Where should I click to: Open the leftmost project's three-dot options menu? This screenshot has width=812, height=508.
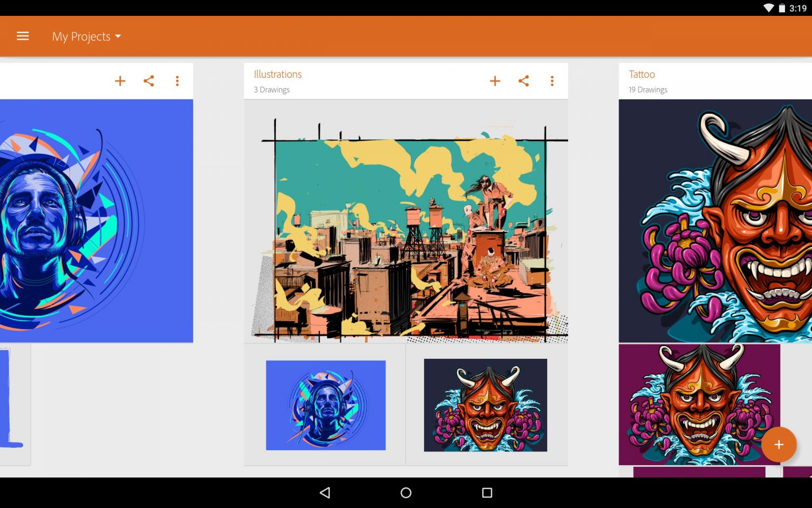(x=177, y=80)
